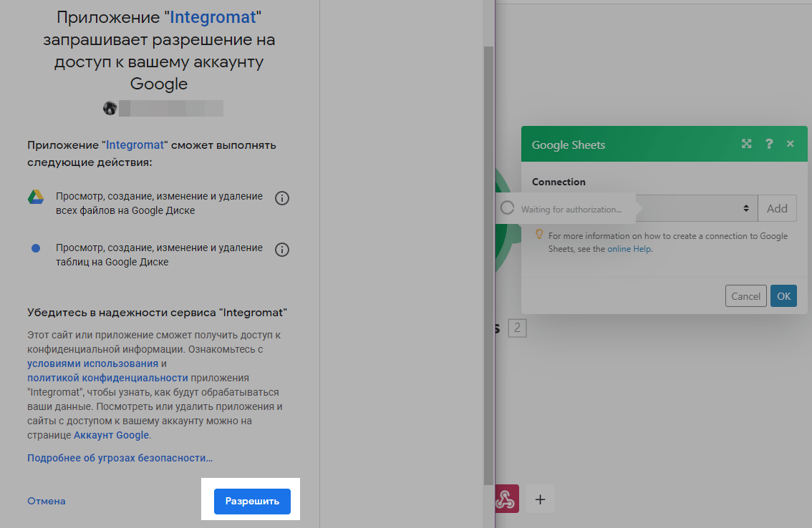The height and width of the screenshot is (528, 812).
Task: Click the Google Drive triangle icon
Action: 36,197
